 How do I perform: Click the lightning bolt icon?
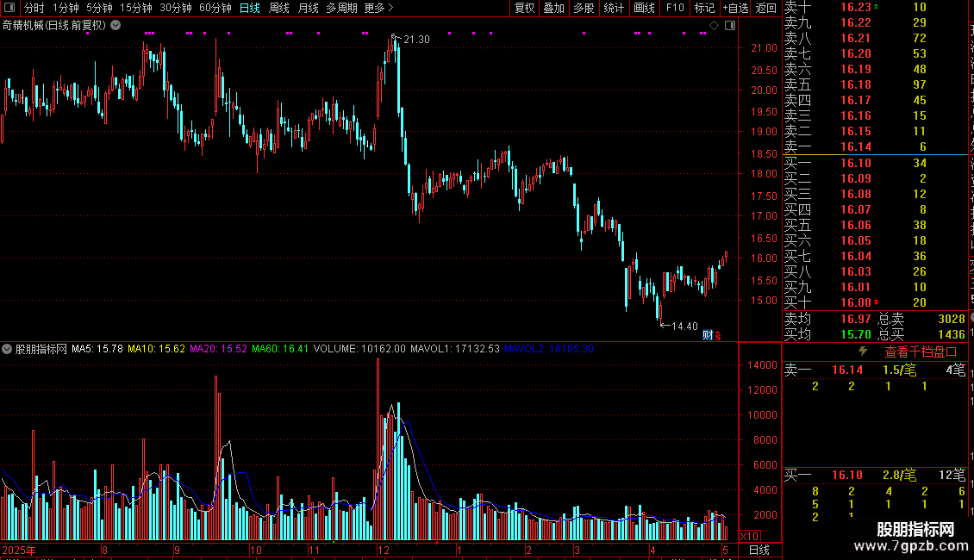coord(863,352)
